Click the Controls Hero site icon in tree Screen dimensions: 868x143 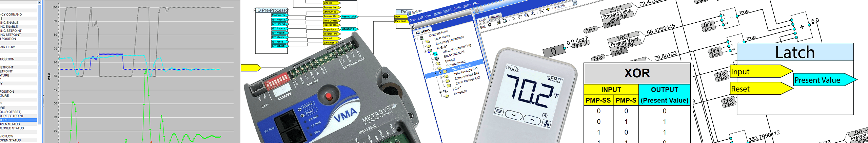coord(422,38)
